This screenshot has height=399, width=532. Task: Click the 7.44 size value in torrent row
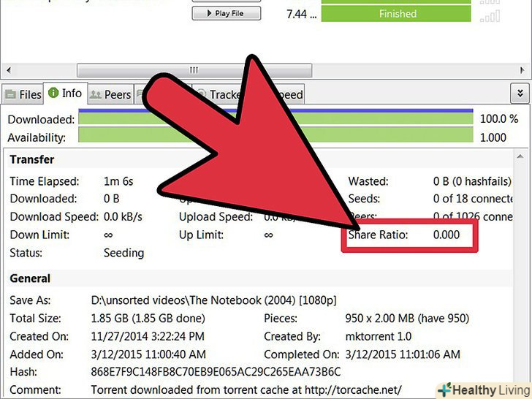tap(301, 14)
